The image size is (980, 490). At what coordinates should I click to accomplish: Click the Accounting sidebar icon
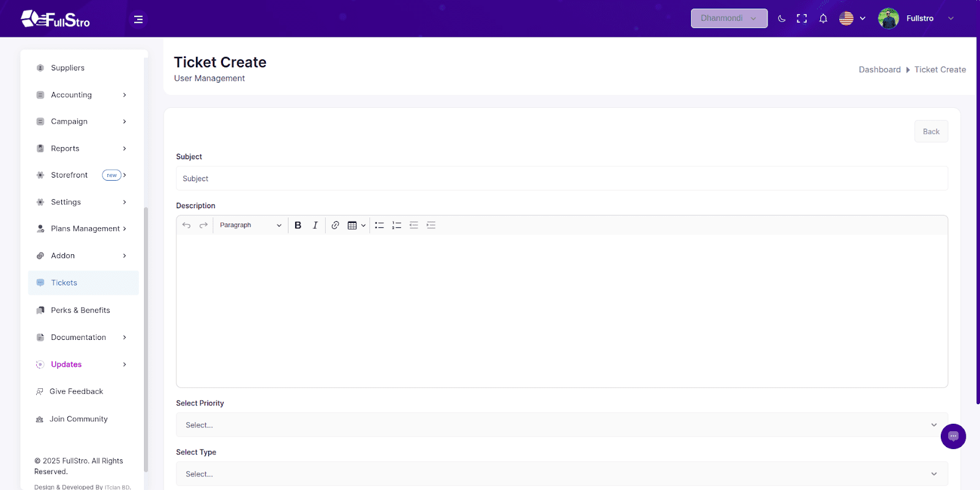click(x=40, y=95)
